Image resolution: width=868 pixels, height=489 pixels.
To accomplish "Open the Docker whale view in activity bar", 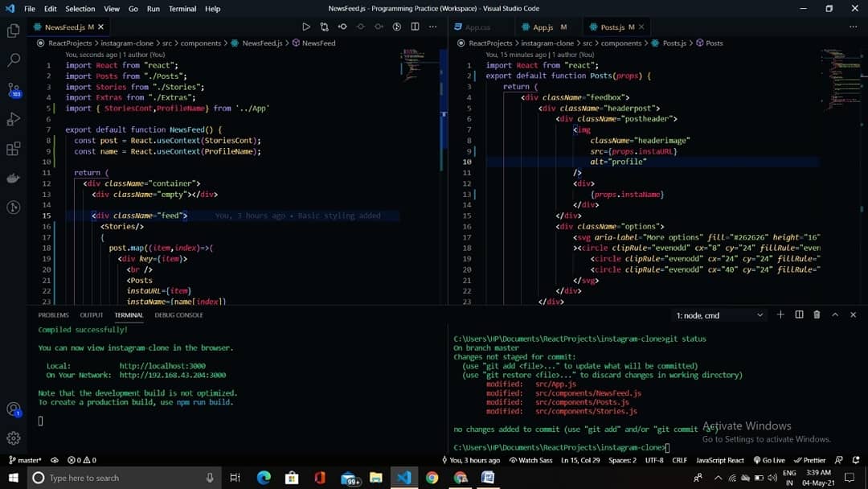I will pyautogui.click(x=14, y=178).
